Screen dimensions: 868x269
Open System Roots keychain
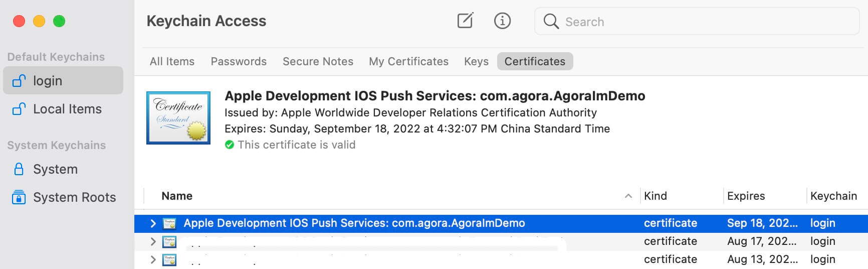pyautogui.click(x=74, y=197)
